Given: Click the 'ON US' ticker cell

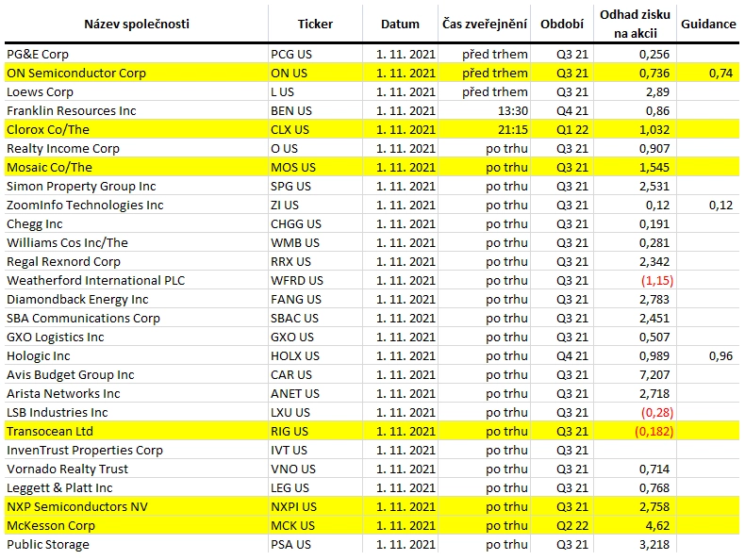Looking at the screenshot, I should (x=316, y=74).
